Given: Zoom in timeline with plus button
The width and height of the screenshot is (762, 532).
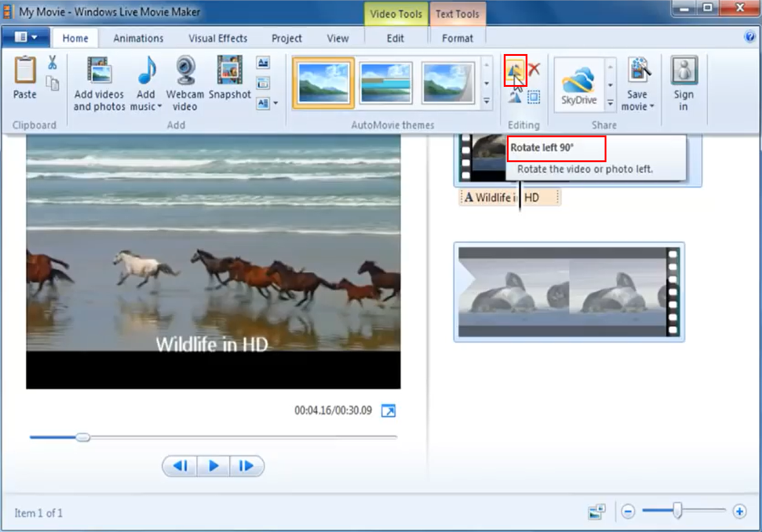Looking at the screenshot, I should (740, 512).
